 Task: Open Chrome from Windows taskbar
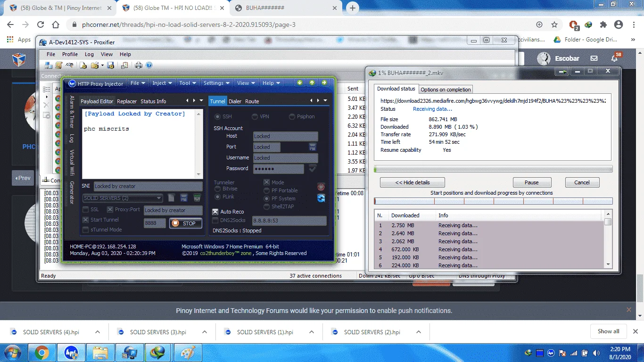[x=41, y=353]
